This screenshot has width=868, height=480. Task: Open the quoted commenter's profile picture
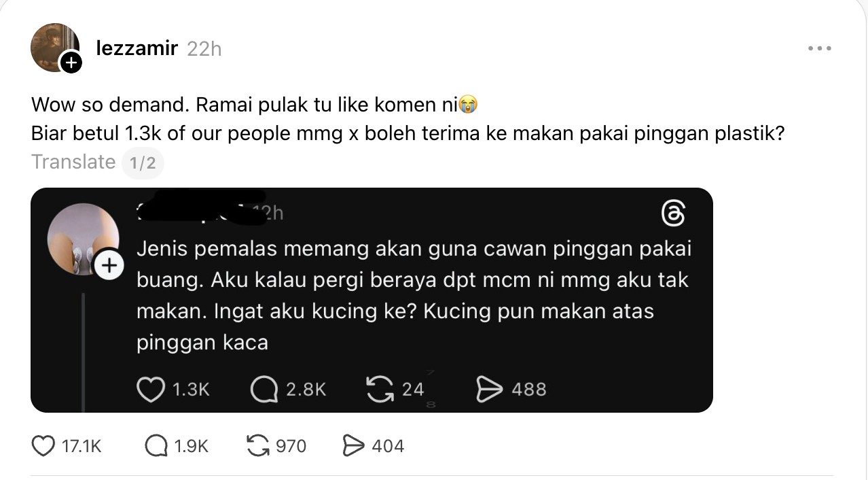tap(82, 238)
